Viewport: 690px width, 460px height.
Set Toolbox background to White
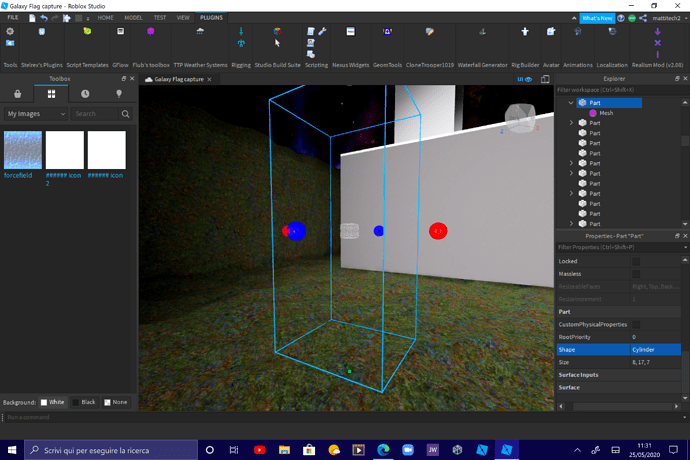[x=53, y=402]
